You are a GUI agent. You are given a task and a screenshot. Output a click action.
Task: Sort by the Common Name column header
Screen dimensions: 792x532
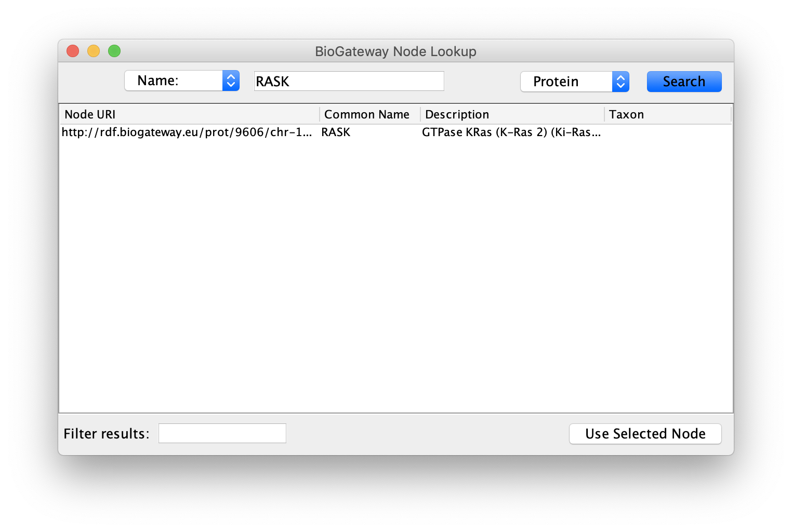tap(369, 114)
